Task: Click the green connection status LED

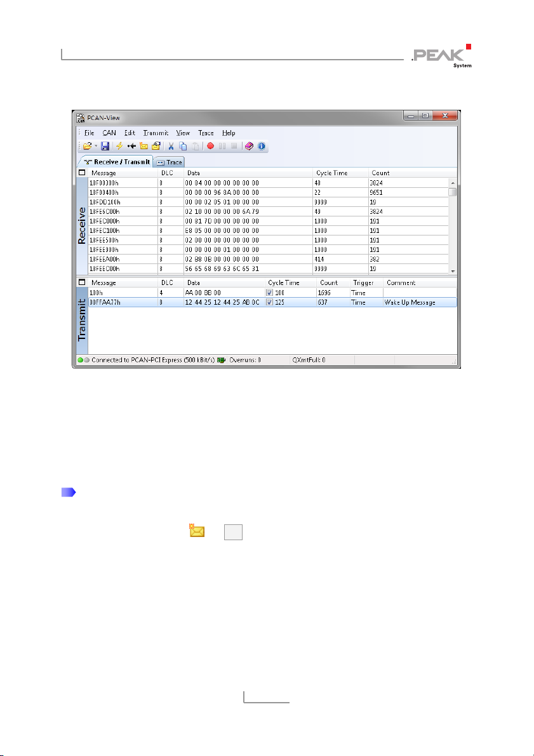Action: pos(80,360)
